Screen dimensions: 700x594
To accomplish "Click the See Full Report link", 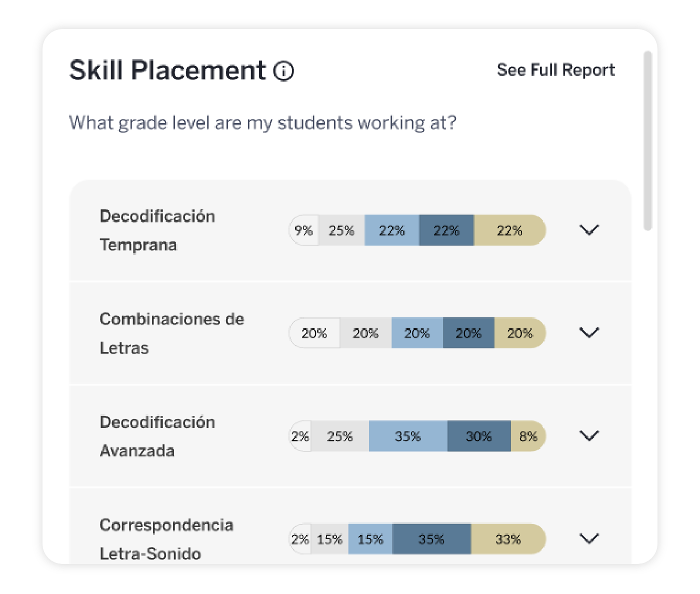I will pyautogui.click(x=556, y=70).
